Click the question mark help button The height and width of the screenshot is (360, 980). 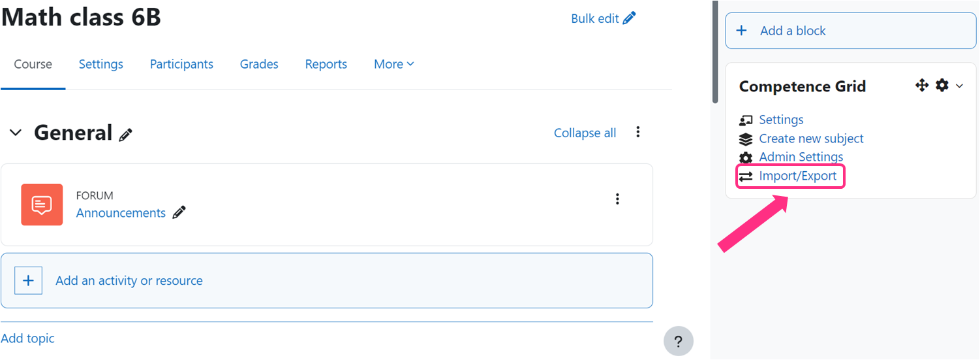678,341
